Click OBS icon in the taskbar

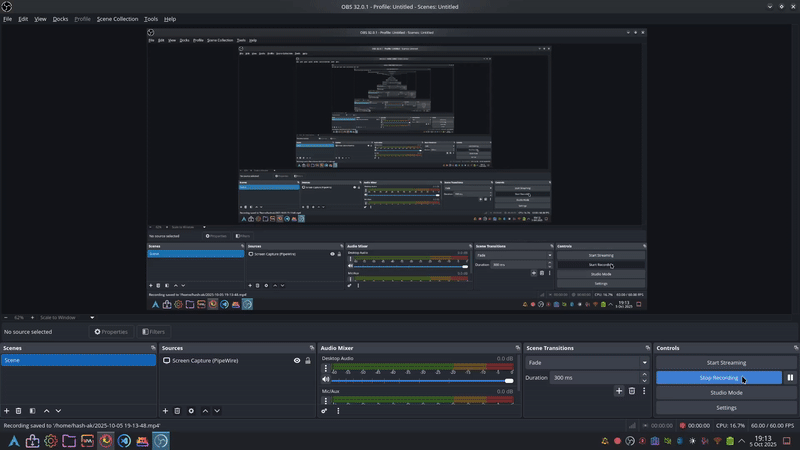point(161,441)
